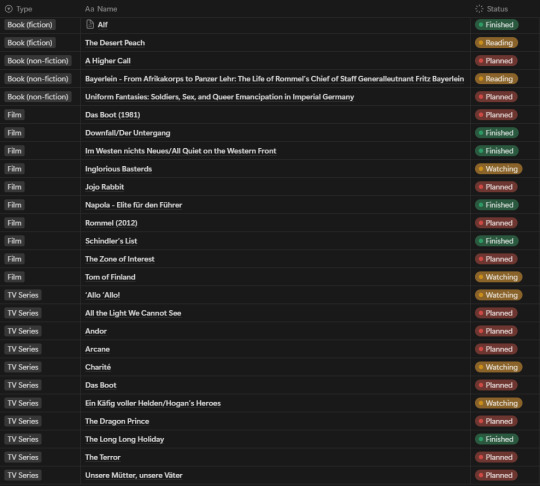Open the page icon next to Alf
Screen dimensions: 540x486
coord(90,24)
